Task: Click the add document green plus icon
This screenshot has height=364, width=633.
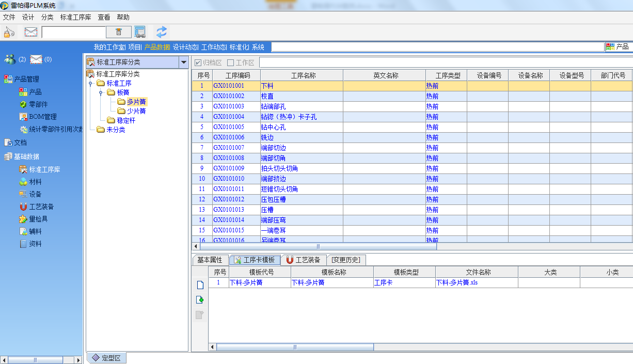Action: tap(200, 300)
